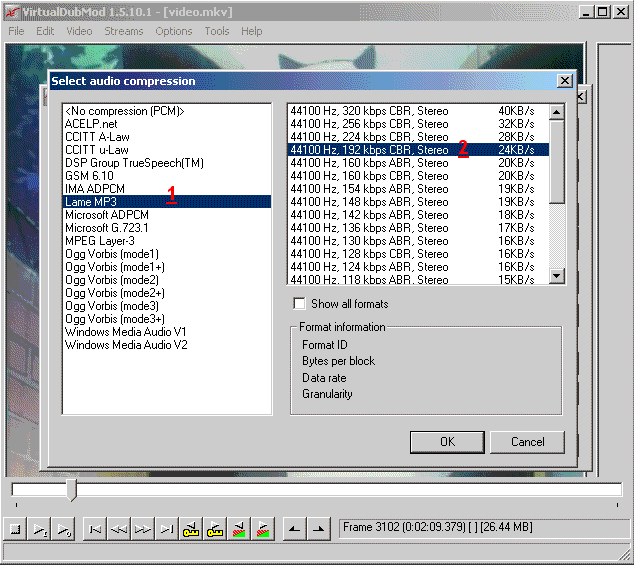Open the Help menu
This screenshot has width=634, height=565.
coord(251,31)
